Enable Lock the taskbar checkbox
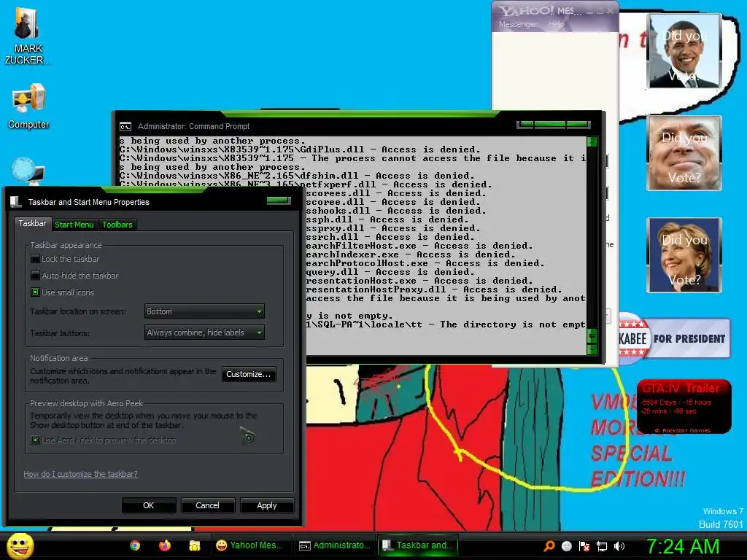 pyautogui.click(x=35, y=259)
